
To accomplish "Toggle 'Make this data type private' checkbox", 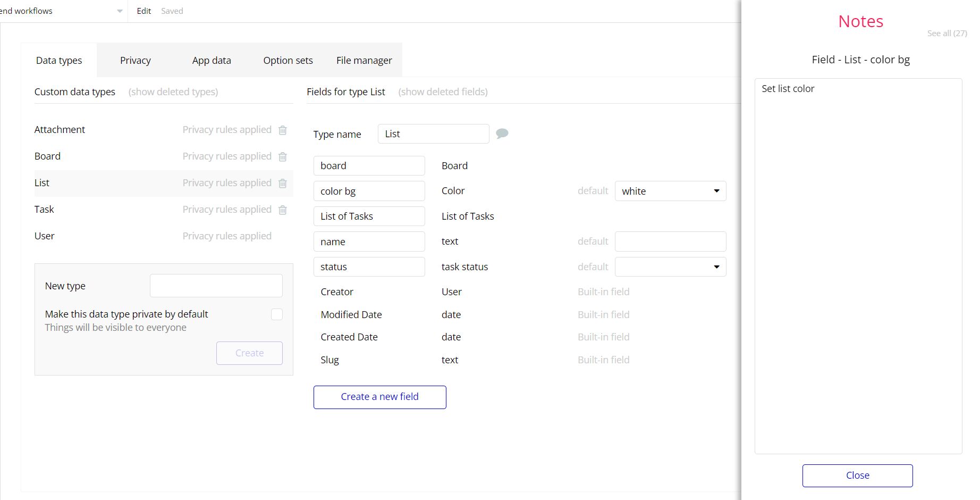I will tap(276, 314).
